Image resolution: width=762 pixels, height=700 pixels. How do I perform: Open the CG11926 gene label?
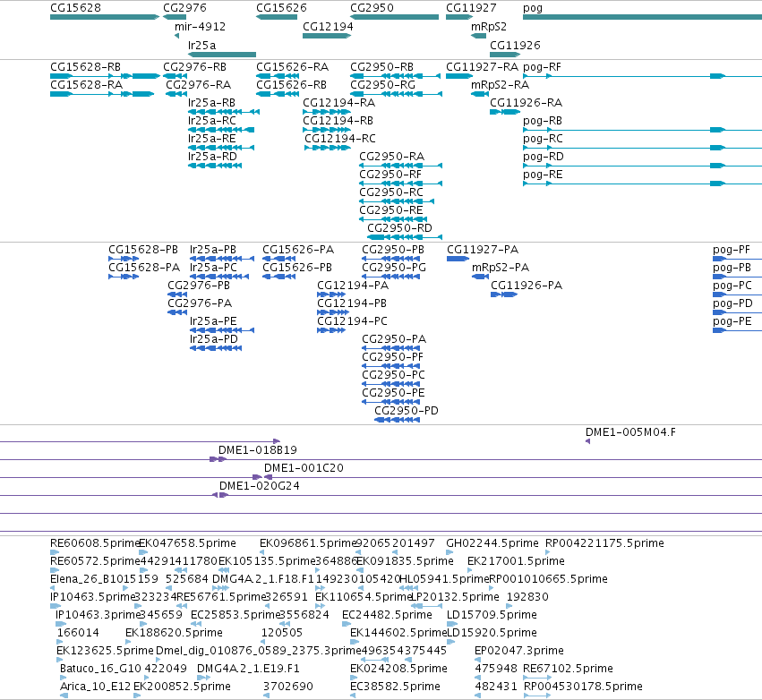(x=515, y=45)
